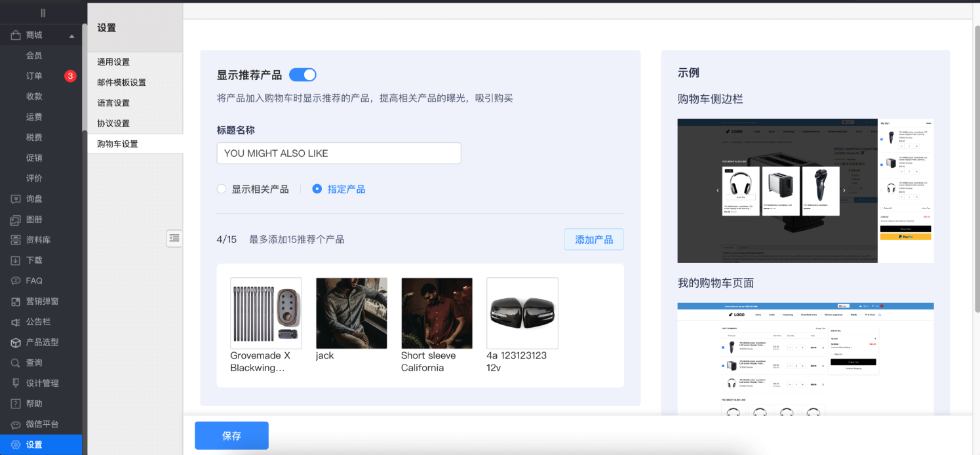This screenshot has height=455, width=980.
Task: Click the 微信平台 WeChat icon
Action: click(x=16, y=424)
